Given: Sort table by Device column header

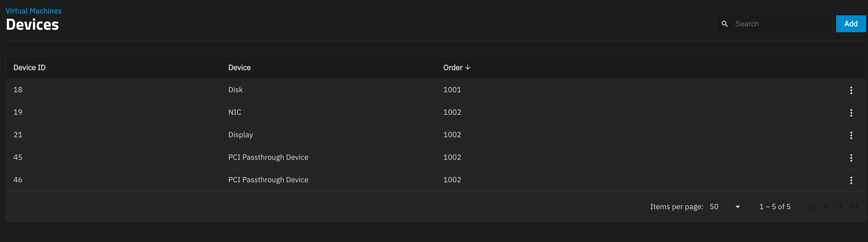Looking at the screenshot, I should (239, 68).
